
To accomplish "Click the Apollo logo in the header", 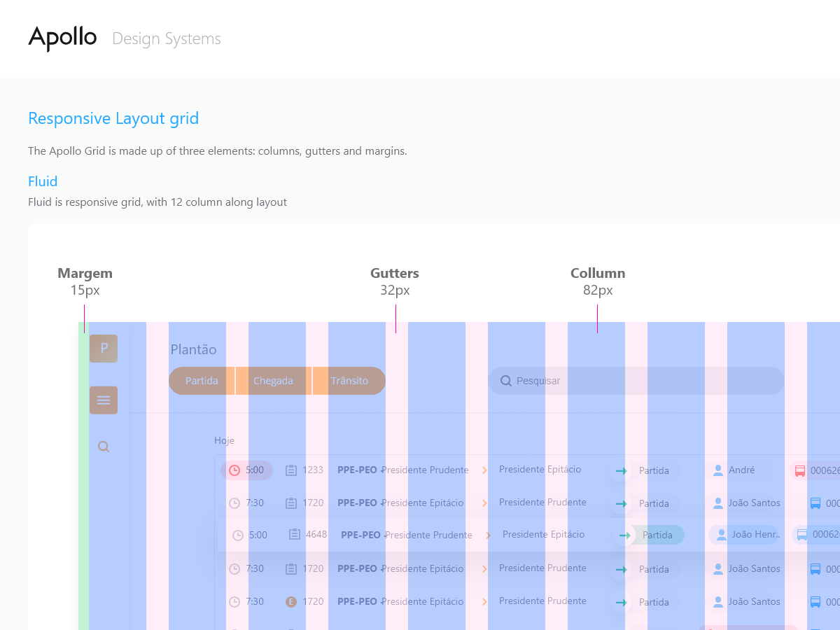I will pos(62,38).
